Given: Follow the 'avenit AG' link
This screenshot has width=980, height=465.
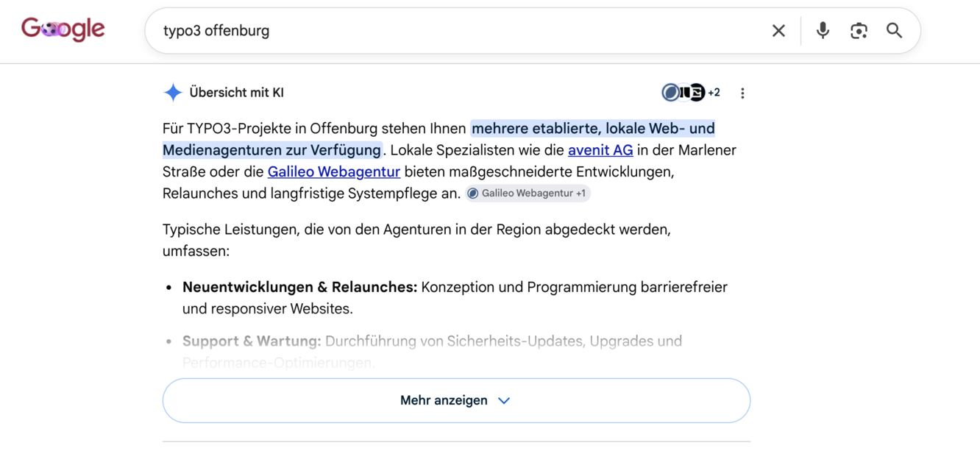Looking at the screenshot, I should click(600, 150).
